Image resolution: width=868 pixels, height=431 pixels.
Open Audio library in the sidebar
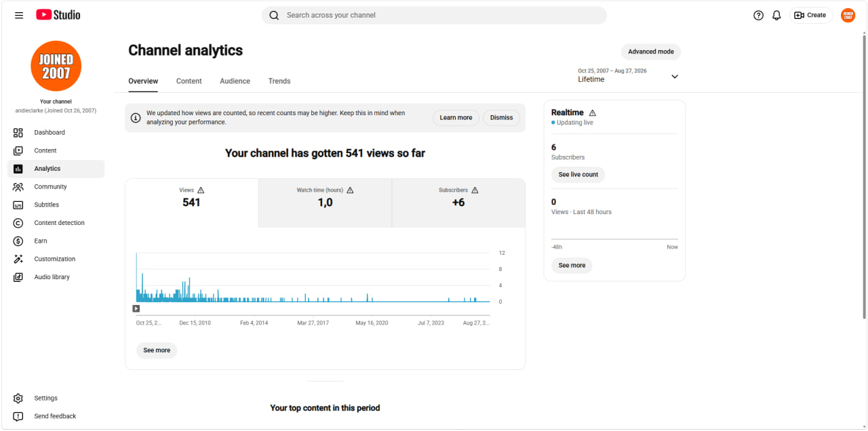[56, 277]
